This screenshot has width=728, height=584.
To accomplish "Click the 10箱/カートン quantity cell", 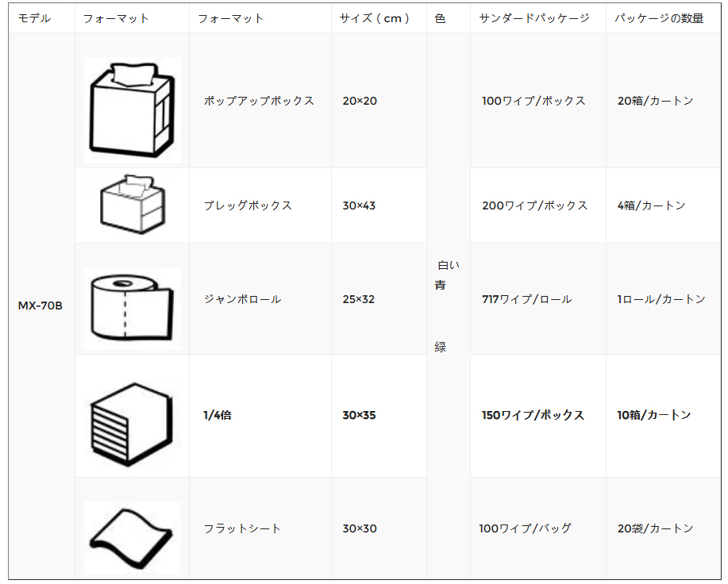I will pyautogui.click(x=653, y=415).
